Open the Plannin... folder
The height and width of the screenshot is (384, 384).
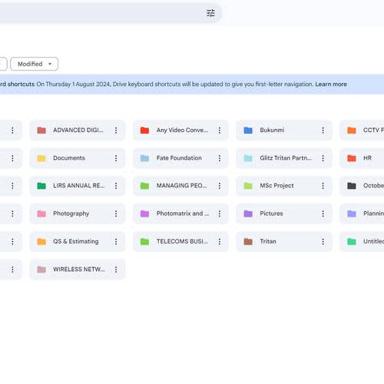pos(362,214)
